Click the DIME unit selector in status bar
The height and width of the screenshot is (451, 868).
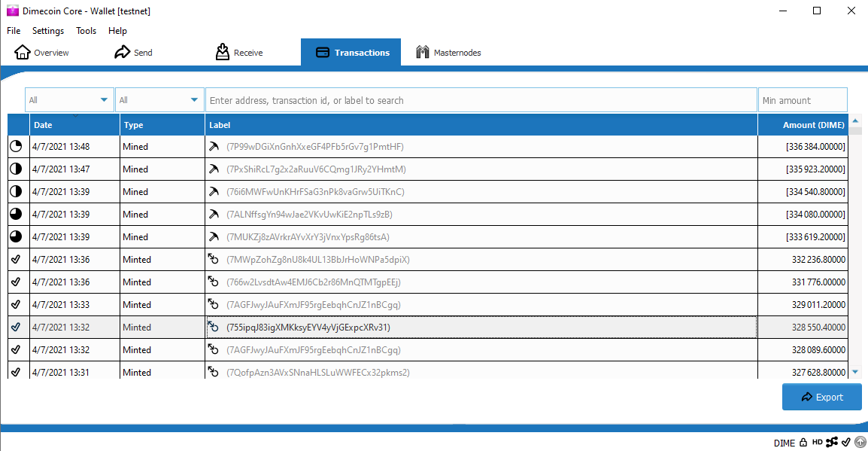coord(785,443)
